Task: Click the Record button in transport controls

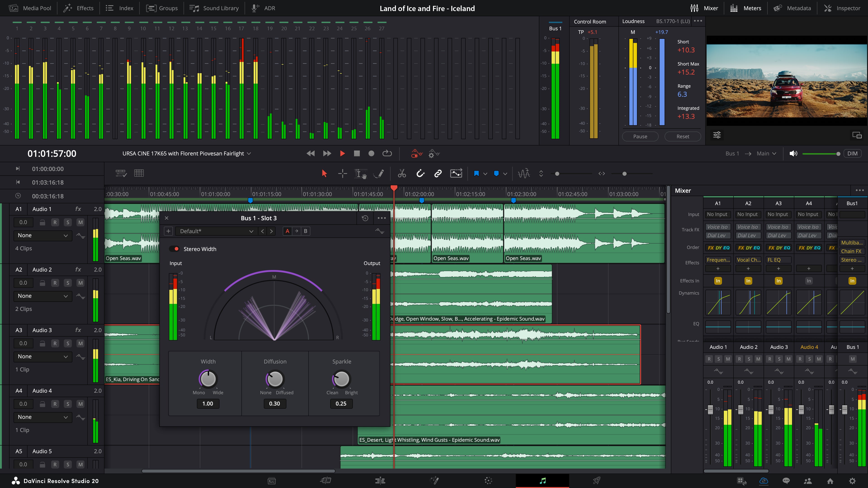Action: point(371,153)
